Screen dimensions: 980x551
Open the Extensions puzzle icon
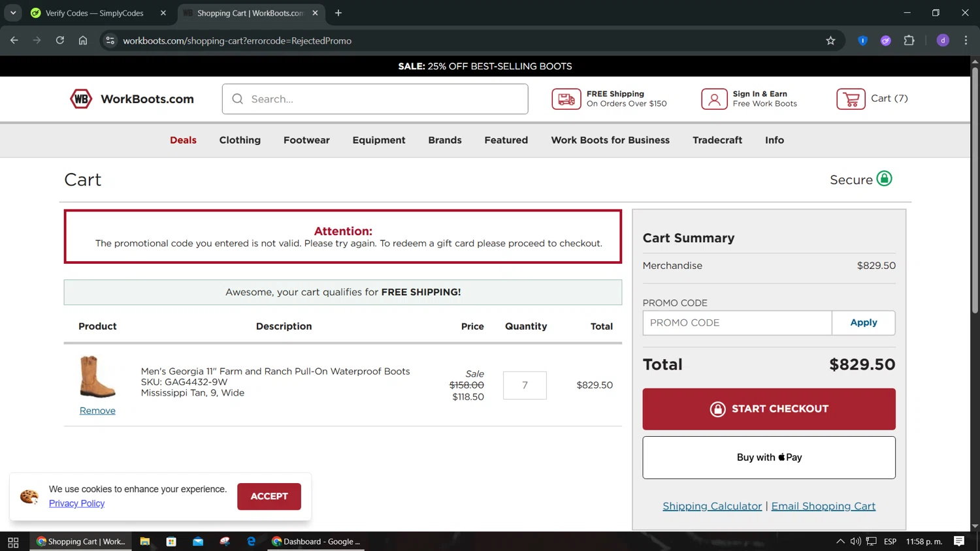(909, 40)
